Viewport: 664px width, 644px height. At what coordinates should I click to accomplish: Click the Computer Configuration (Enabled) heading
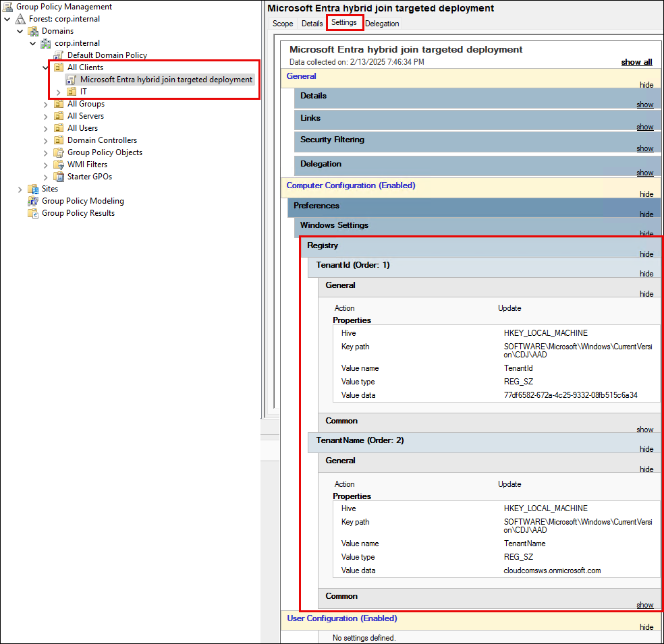(x=351, y=185)
